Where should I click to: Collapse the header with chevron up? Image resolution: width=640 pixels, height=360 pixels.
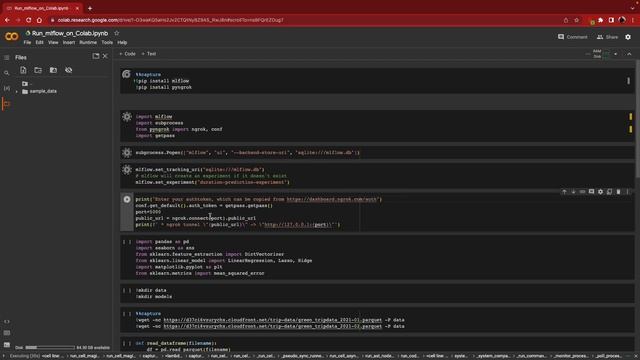tap(629, 54)
